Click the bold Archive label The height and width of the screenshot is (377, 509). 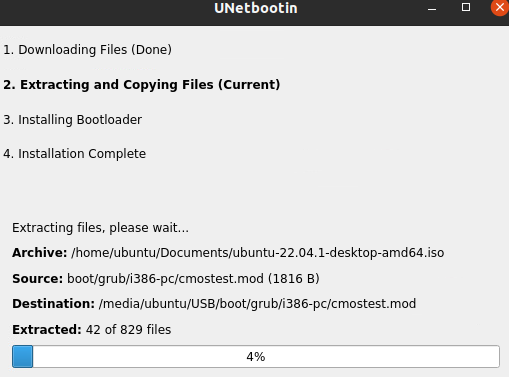[x=40, y=253]
